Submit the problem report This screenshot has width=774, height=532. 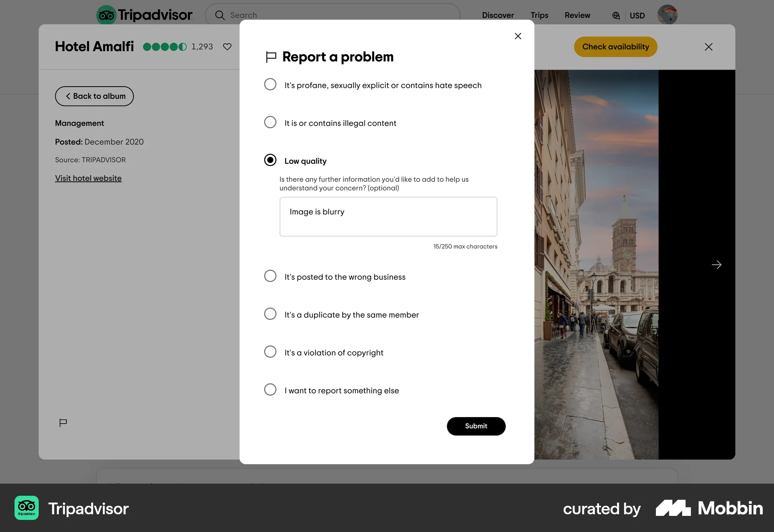(476, 426)
